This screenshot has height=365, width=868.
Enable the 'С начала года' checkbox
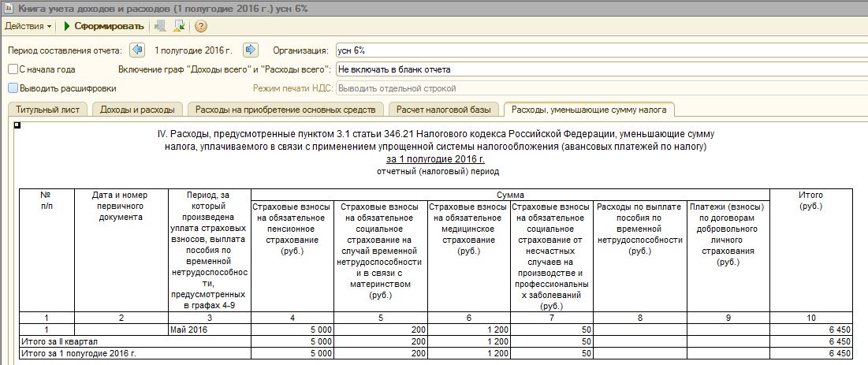coord(13,69)
